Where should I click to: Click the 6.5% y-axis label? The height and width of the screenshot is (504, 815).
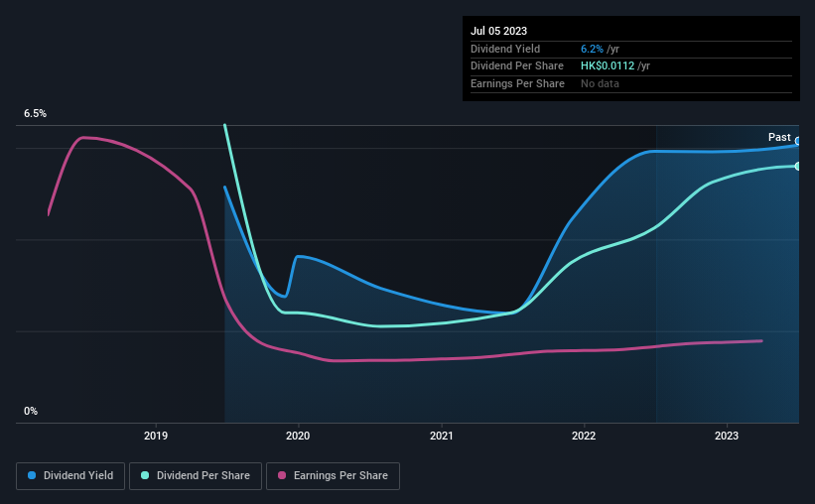coord(36,114)
